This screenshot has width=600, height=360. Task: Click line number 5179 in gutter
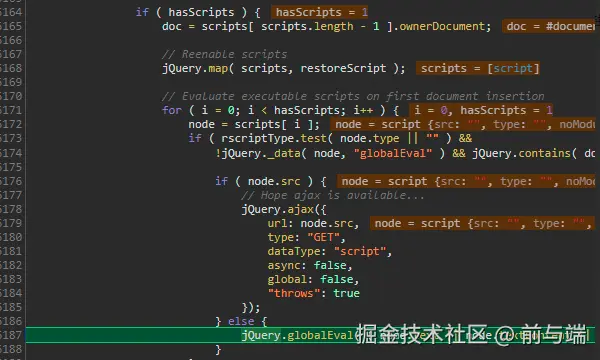11,223
